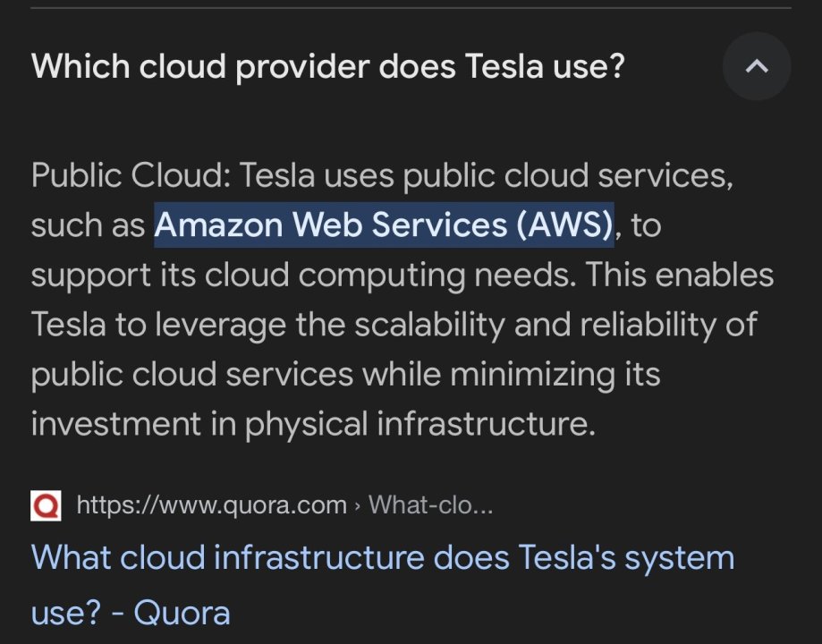This screenshot has width=822, height=644.
Task: Click the words 'physical infrastructure.'
Action: (420, 423)
